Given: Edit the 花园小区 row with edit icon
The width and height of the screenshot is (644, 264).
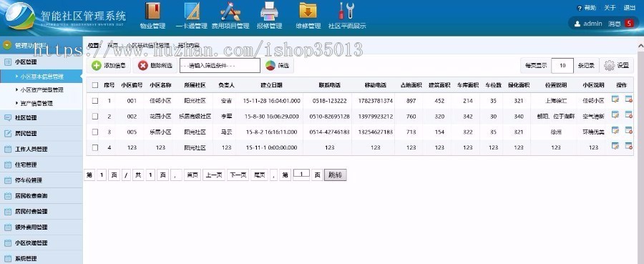Looking at the screenshot, I should (x=615, y=115).
